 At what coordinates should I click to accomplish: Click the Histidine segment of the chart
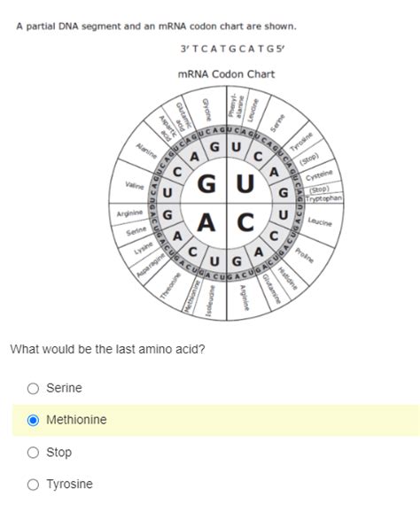[x=288, y=278]
